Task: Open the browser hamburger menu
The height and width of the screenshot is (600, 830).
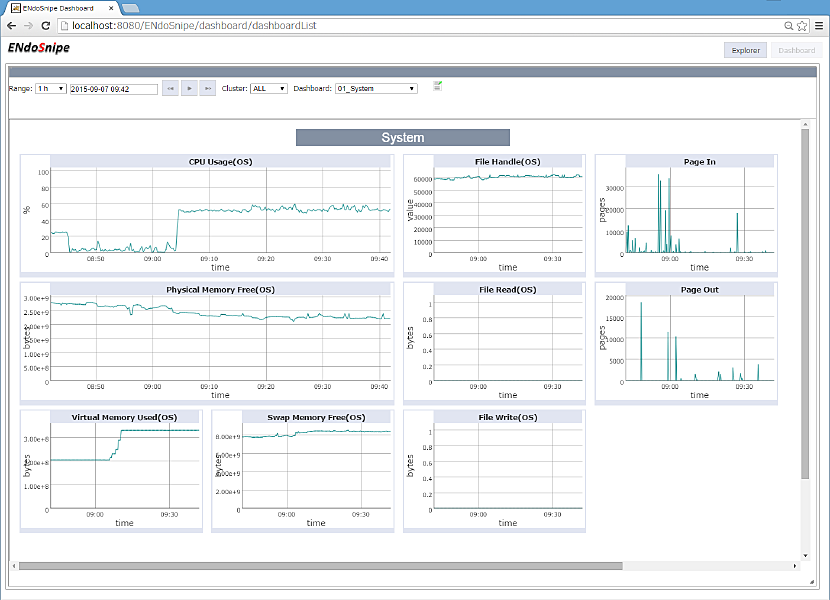Action: click(819, 25)
